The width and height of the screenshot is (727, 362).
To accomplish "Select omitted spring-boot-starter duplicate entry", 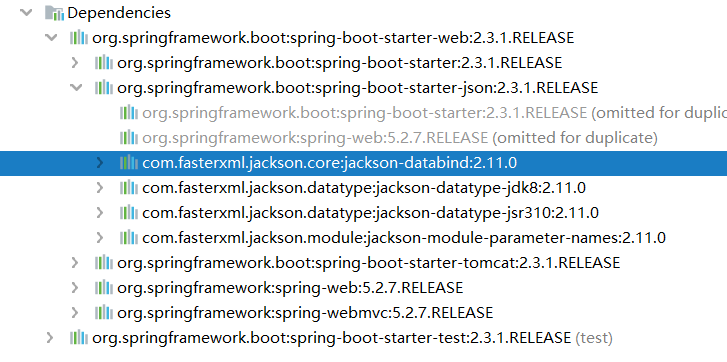I will tap(434, 113).
